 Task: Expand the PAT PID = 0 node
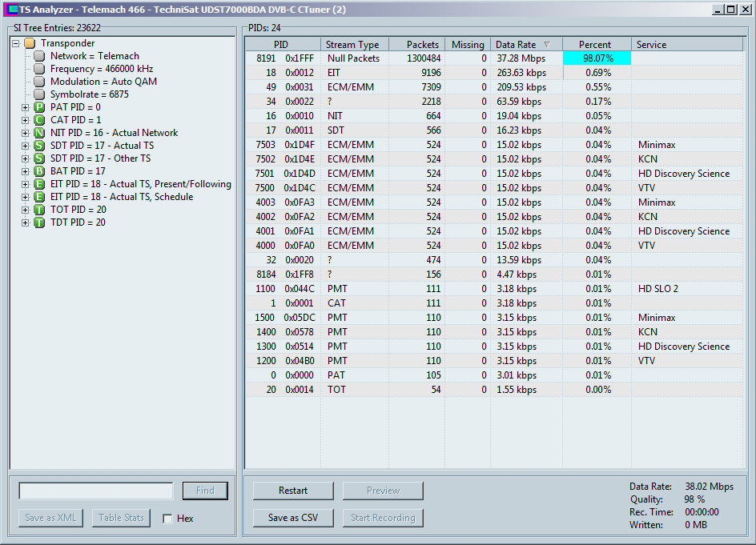tap(25, 107)
